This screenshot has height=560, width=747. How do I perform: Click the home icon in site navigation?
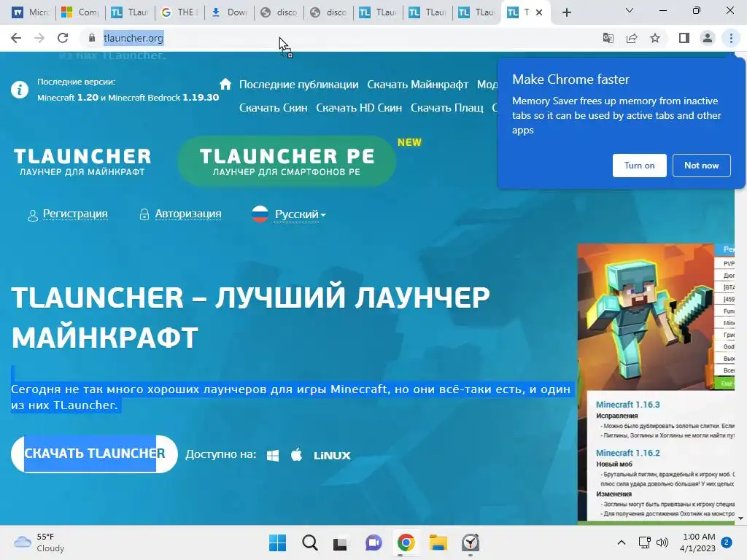pos(225,85)
